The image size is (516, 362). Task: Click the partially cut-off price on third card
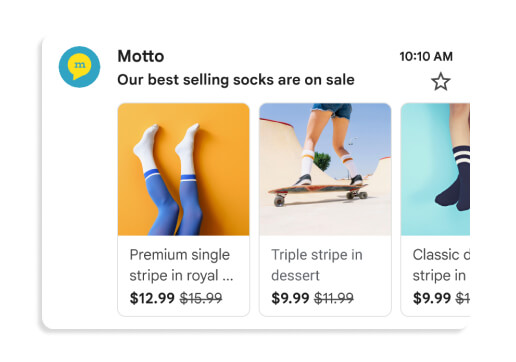(x=463, y=298)
